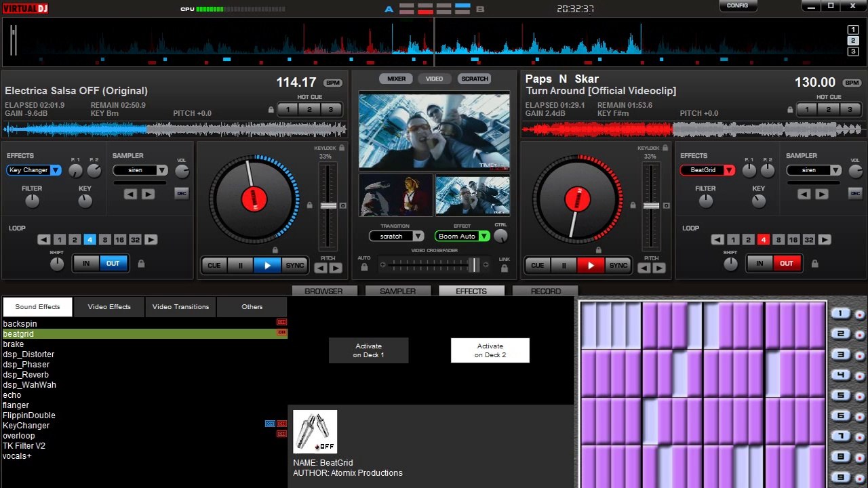This screenshot has width=868, height=488.
Task: Click deck 2 pitch slider handle
Action: click(652, 205)
